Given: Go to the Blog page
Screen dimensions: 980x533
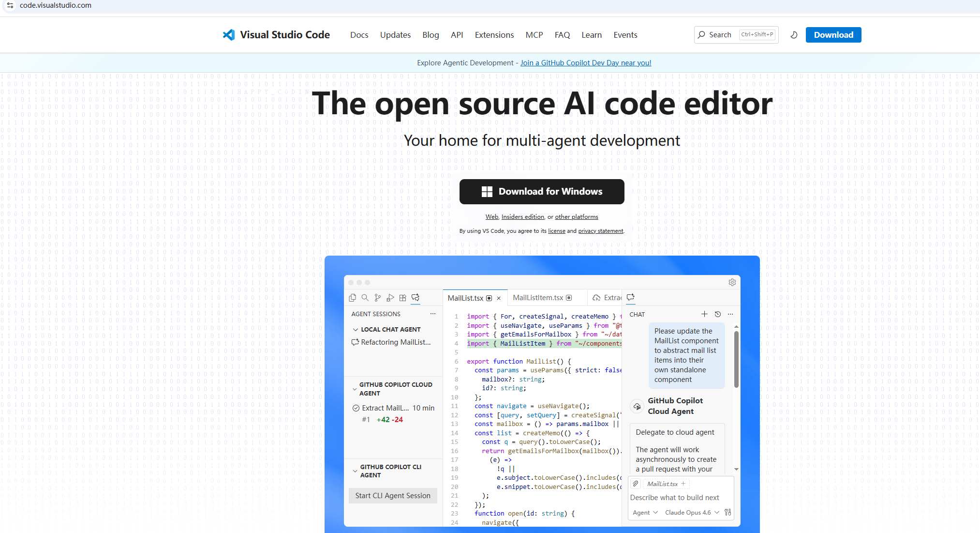Looking at the screenshot, I should (x=431, y=35).
